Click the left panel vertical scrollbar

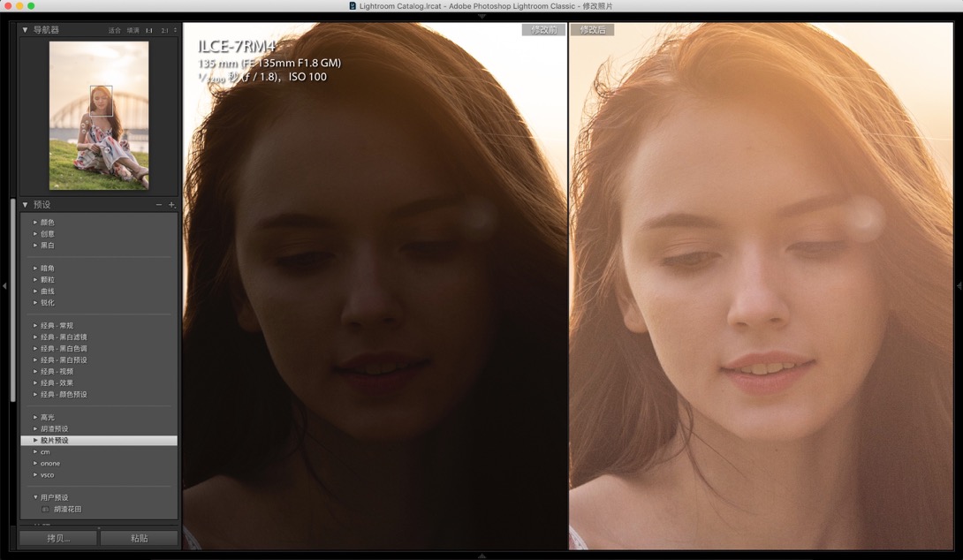[13, 301]
